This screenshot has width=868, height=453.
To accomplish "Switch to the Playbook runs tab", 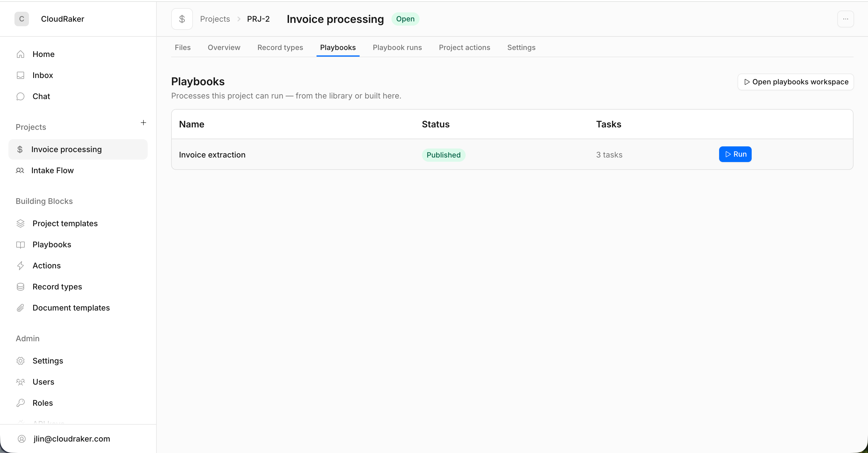I will pos(397,48).
